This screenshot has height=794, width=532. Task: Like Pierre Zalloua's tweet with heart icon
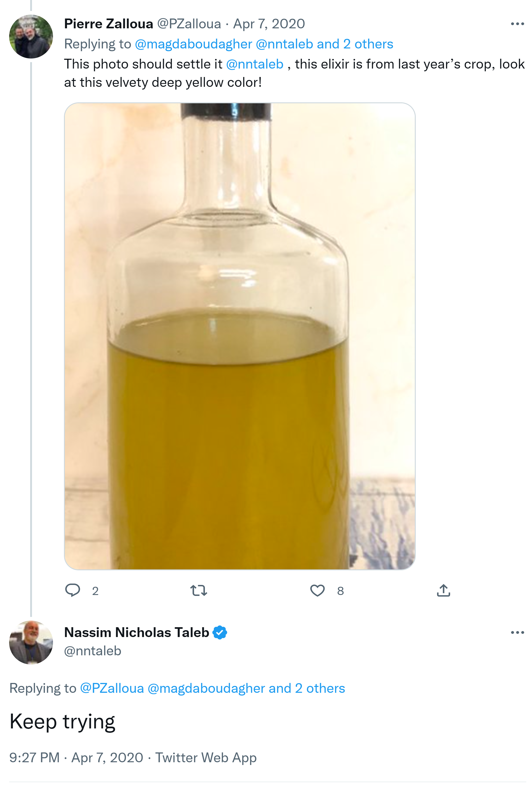317,590
